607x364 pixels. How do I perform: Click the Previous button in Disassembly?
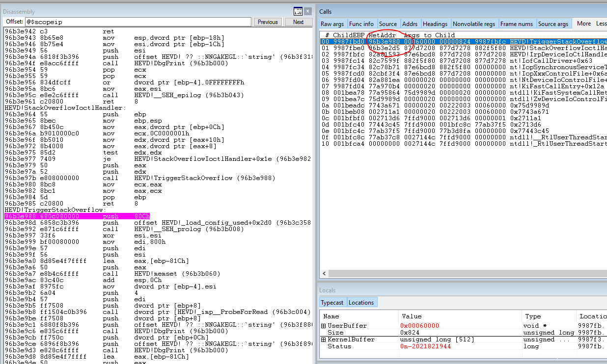coord(268,22)
